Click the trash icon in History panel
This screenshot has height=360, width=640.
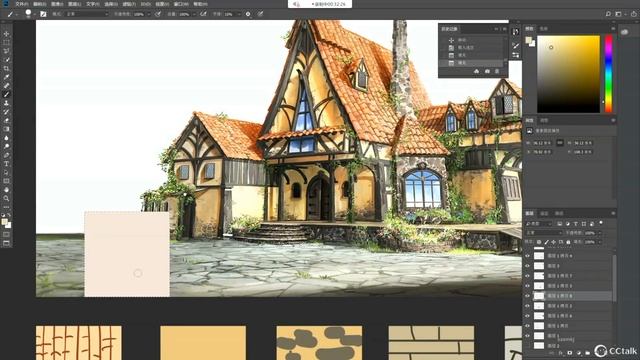point(497,71)
